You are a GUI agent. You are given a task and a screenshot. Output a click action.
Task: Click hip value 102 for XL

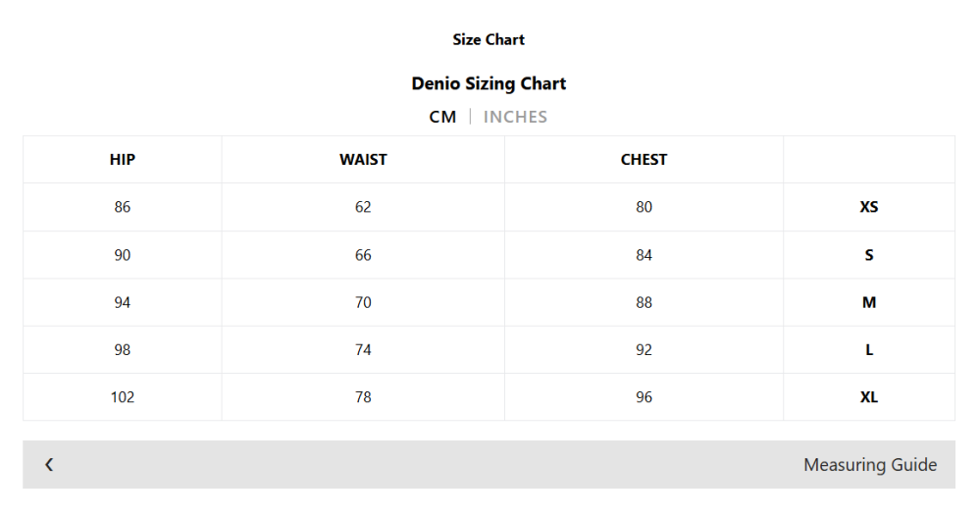click(x=123, y=397)
